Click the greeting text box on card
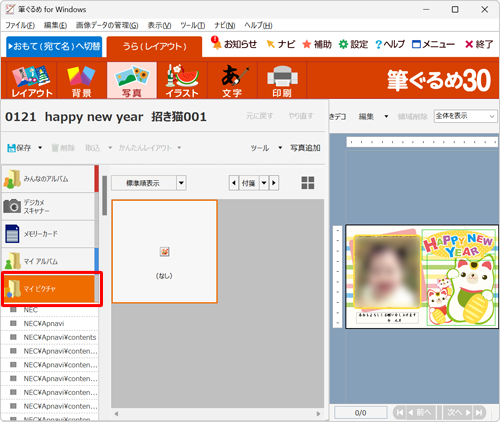The height and width of the screenshot is (422, 500). (387, 317)
